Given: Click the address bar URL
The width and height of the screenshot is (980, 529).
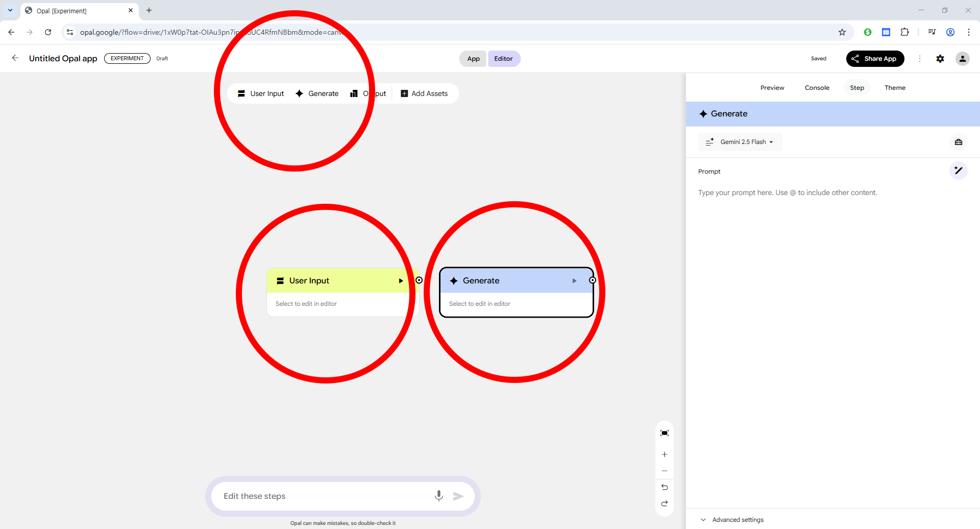Looking at the screenshot, I should 449,32.
